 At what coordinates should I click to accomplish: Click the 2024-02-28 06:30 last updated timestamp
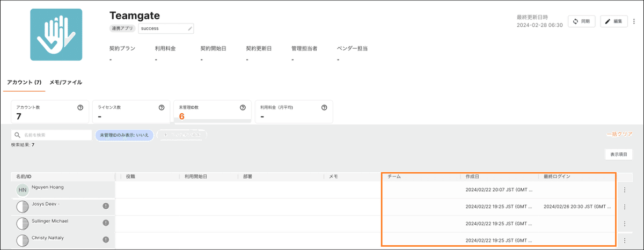click(539, 25)
